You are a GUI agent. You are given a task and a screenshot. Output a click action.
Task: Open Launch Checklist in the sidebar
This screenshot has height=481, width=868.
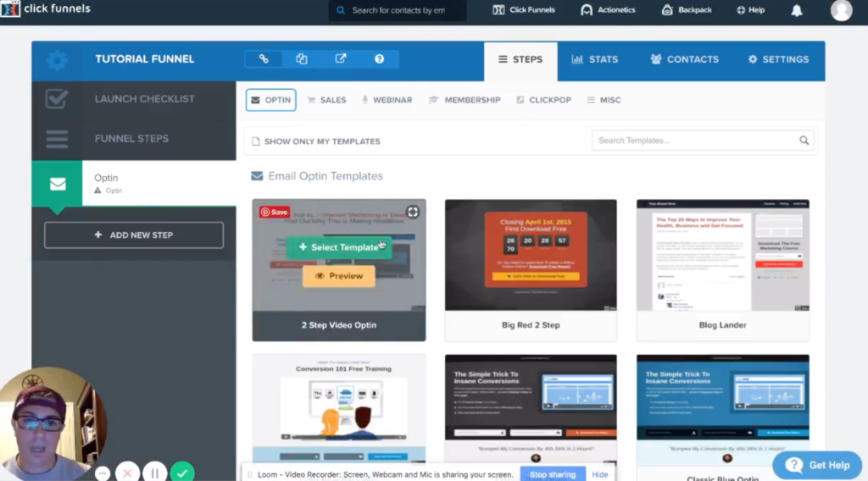pos(134,99)
